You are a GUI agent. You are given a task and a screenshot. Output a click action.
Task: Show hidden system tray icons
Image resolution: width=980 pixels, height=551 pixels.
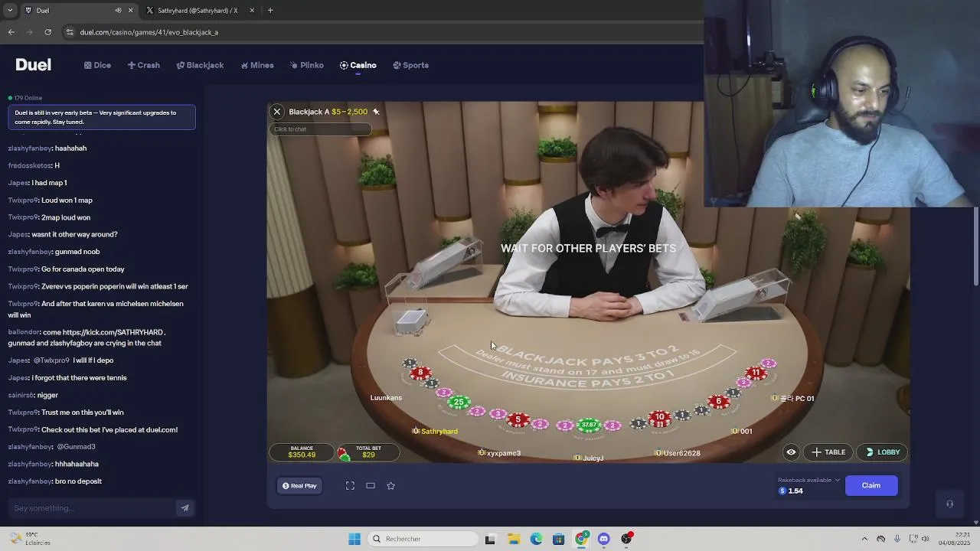tap(864, 539)
